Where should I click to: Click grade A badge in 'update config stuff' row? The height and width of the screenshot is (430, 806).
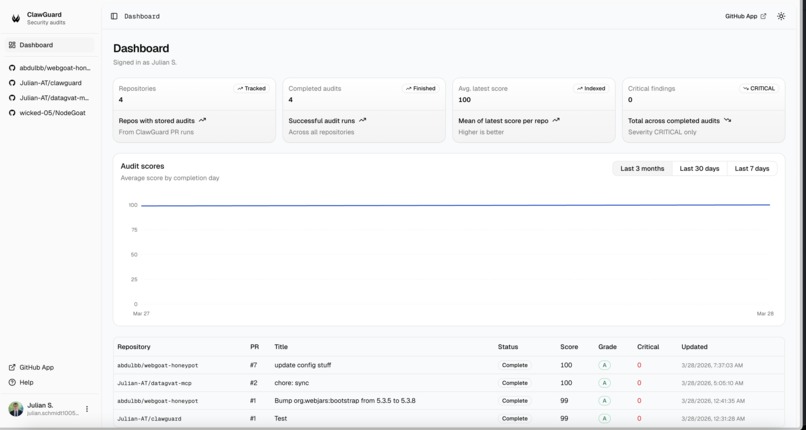[604, 365]
